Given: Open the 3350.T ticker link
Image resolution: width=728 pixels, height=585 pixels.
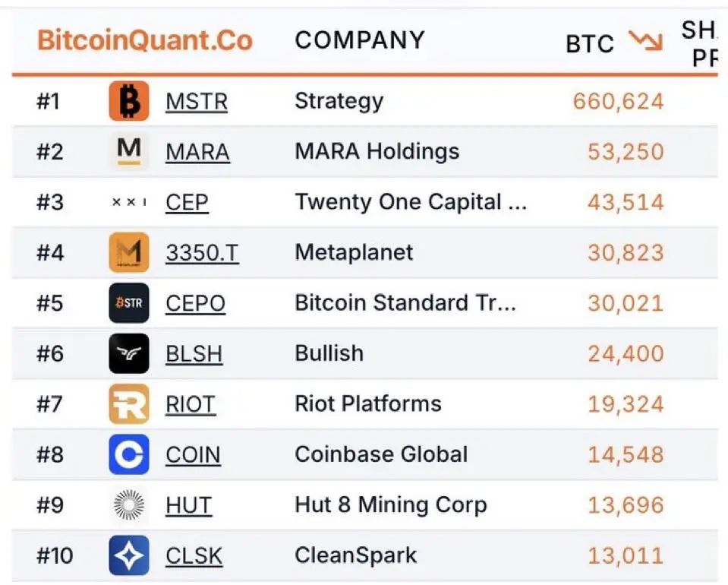Looking at the screenshot, I should coord(203,253).
